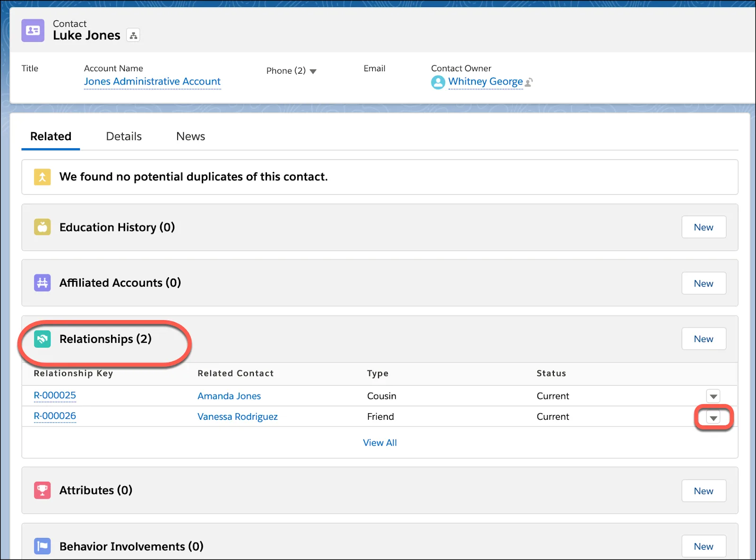Viewport: 756px width, 560px height.
Task: Open the Education History (0) heading
Action: [x=117, y=228]
